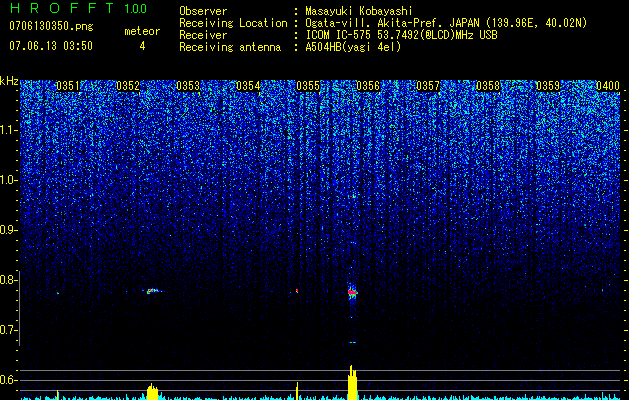This screenshot has height=400, width=629.
Task: Click the Ogata-vill. Akita-Pref. JAPAN location text
Action: point(446,23)
